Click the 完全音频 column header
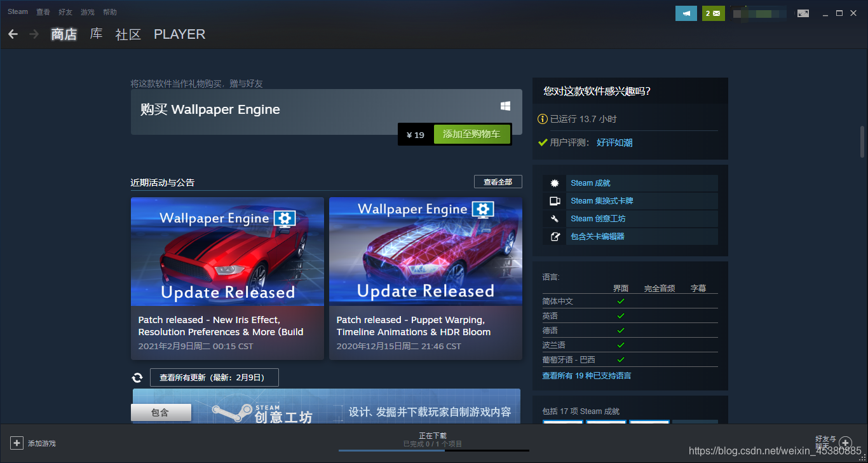This screenshot has width=868, height=463. [x=660, y=289]
